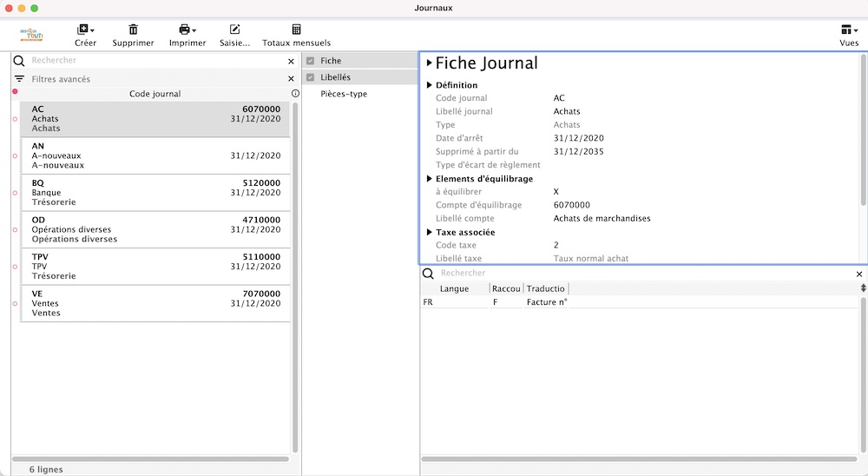Viewport: 868px width, 476px height.
Task: Toggle the Fiche checkbox
Action: [310, 61]
